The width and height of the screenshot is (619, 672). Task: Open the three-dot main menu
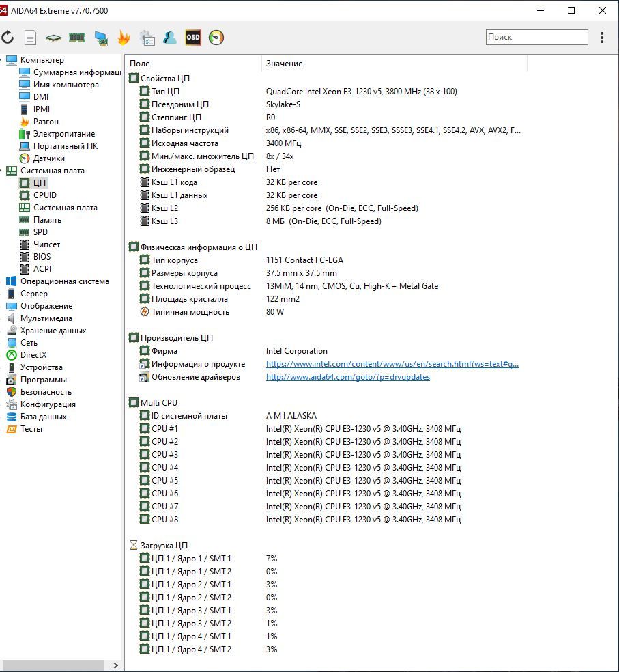pyautogui.click(x=602, y=38)
